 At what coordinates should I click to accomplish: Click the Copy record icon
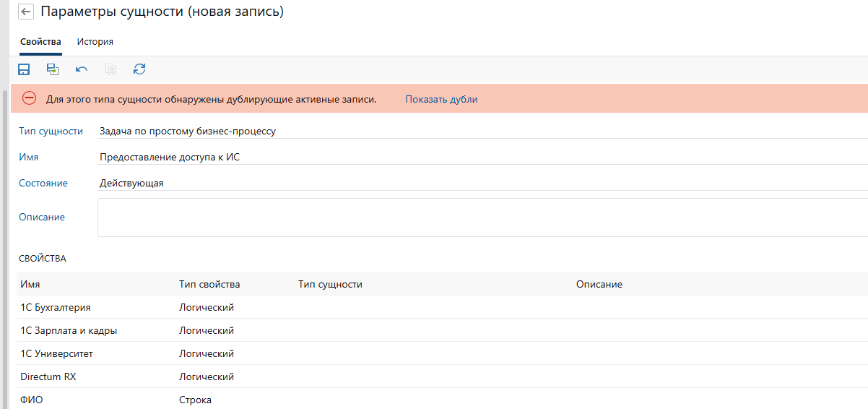[x=110, y=69]
